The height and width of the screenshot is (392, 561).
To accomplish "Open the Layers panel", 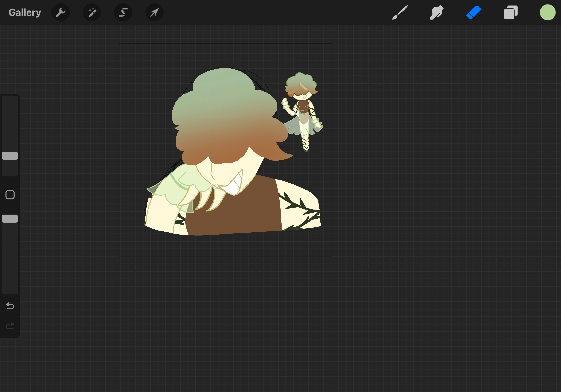I will click(510, 12).
